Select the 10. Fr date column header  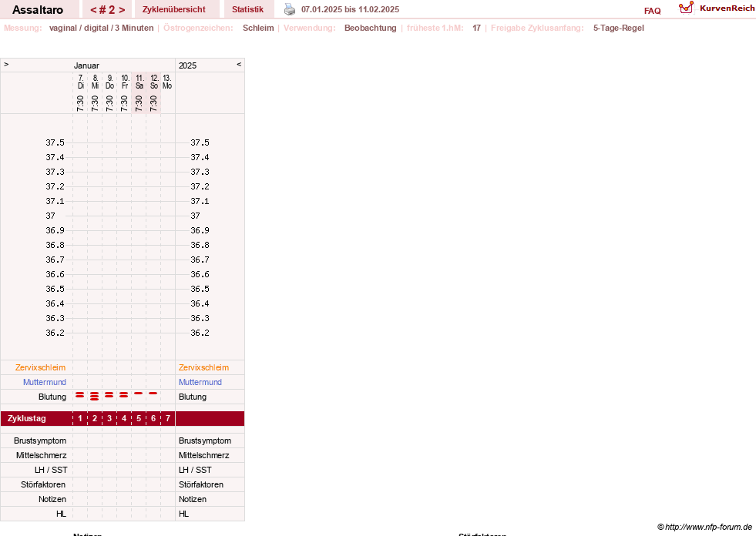[x=124, y=82]
